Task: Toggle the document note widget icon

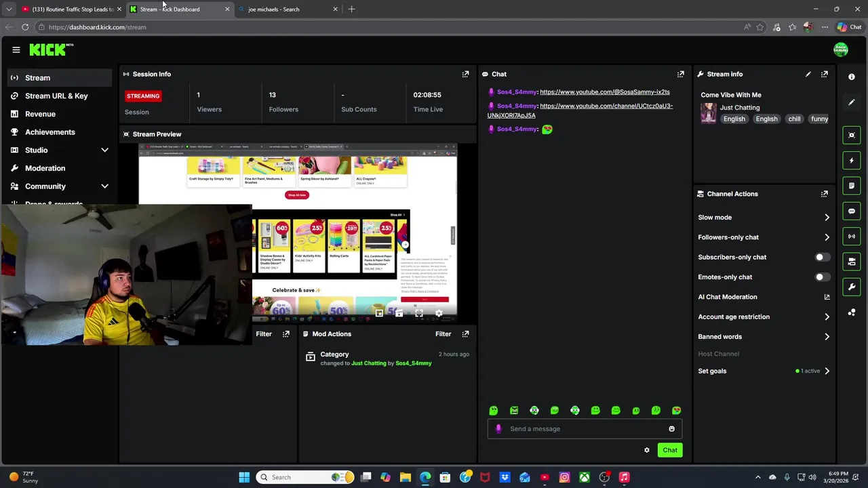Action: 852,186
